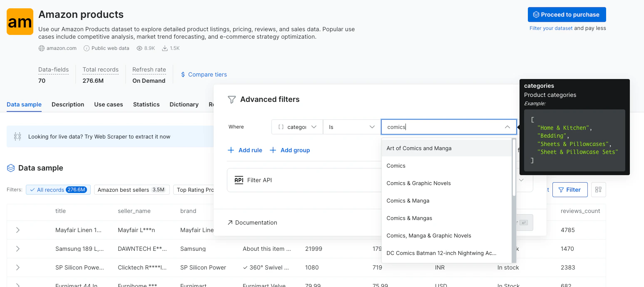The image size is (644, 287).
Task: Click the funnel icon beside Advanced filters
Action: coord(232,99)
